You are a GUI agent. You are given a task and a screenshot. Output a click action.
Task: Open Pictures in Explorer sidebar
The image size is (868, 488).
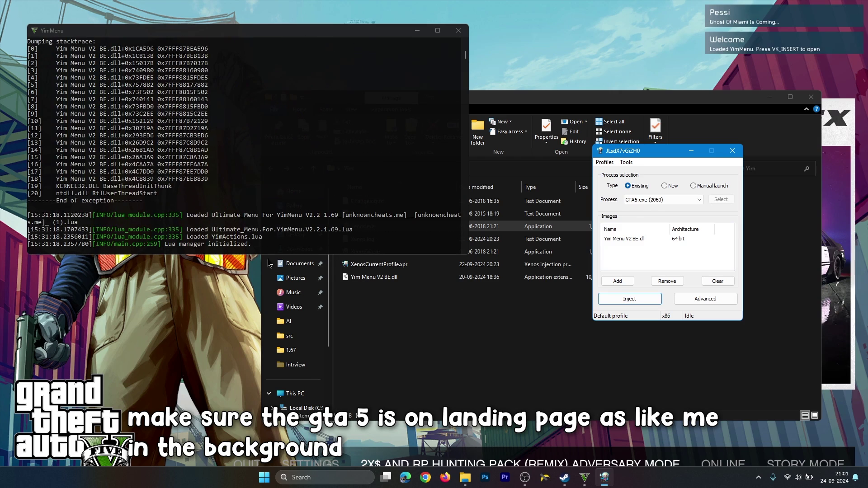coord(295,278)
